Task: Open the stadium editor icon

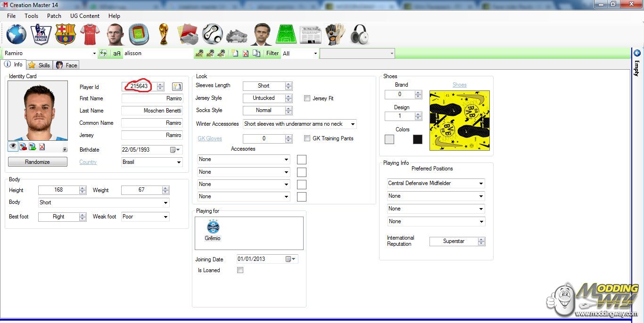Action: (x=139, y=34)
